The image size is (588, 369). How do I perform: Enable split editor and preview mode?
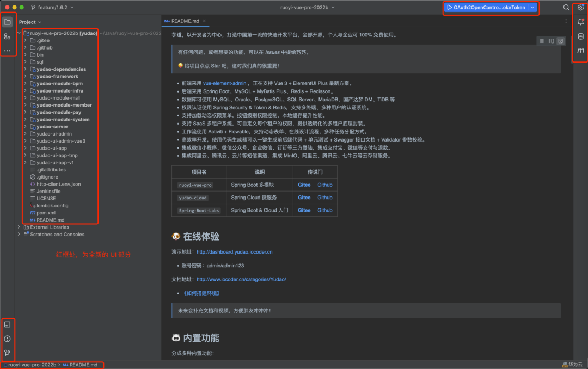tap(551, 41)
